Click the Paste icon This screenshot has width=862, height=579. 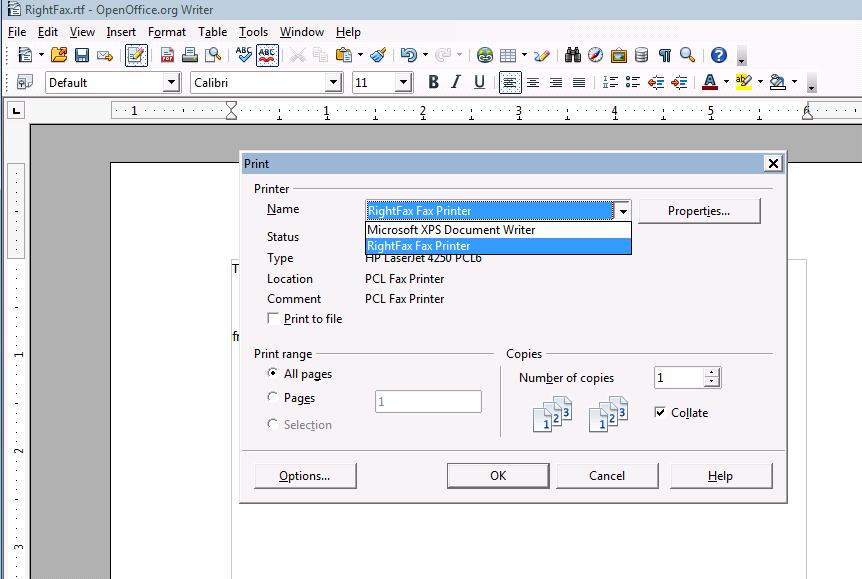(x=344, y=55)
